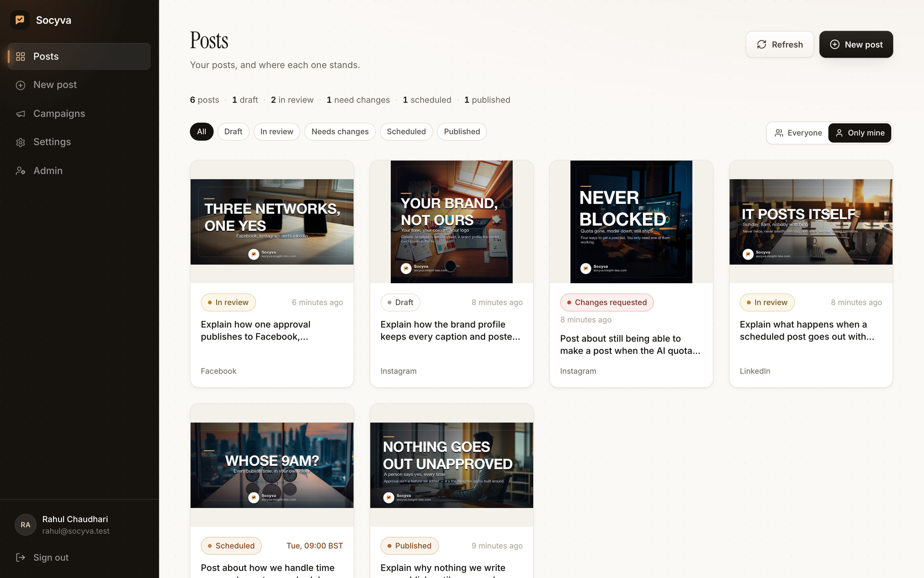The height and width of the screenshot is (578, 924).
Task: Click user name Rahul Chaudhari
Action: (x=75, y=519)
